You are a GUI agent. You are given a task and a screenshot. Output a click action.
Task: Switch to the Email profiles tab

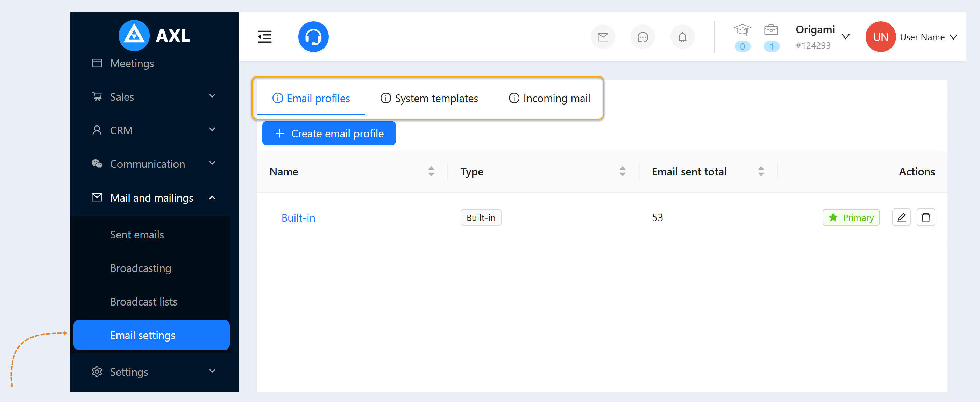(311, 98)
